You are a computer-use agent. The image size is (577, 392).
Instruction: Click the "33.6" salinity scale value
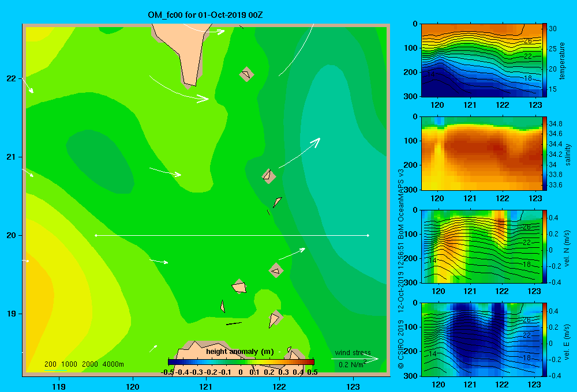click(x=555, y=185)
